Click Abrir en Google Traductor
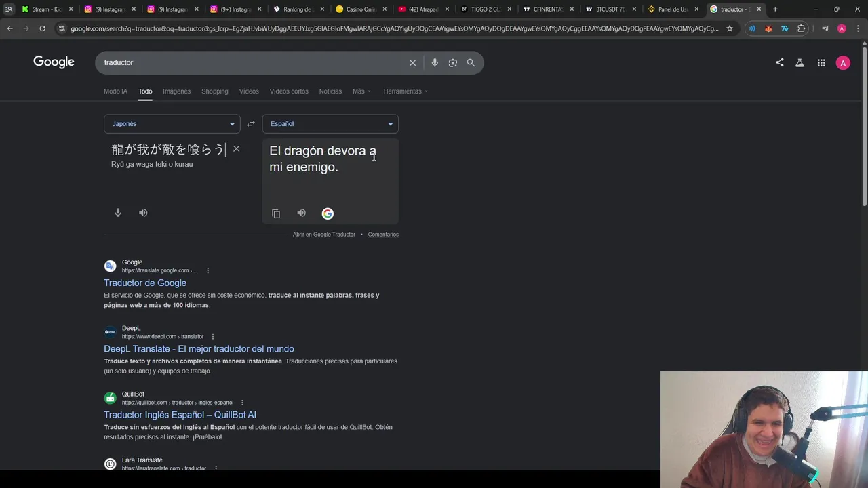This screenshot has width=868, height=488. (324, 235)
